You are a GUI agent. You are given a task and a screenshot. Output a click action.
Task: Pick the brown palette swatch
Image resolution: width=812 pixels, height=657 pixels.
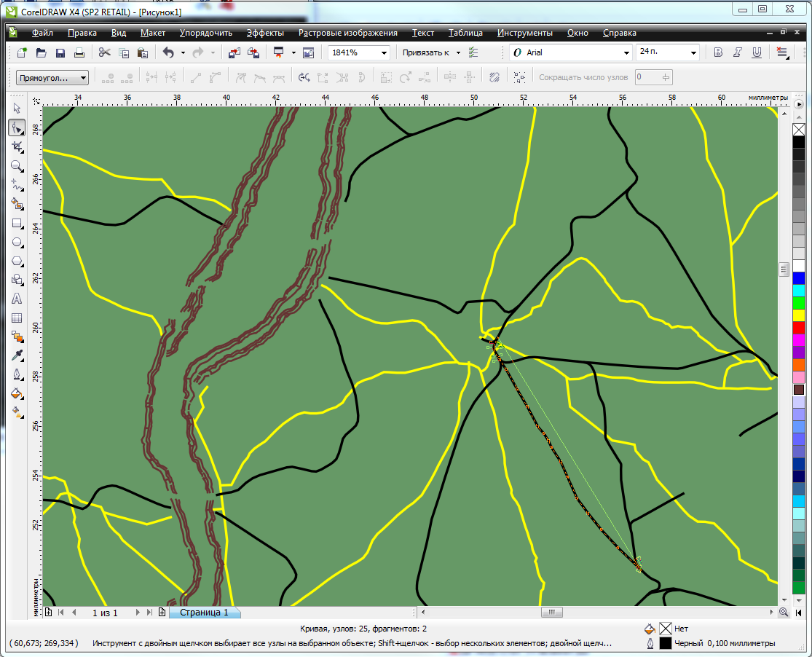pos(799,390)
